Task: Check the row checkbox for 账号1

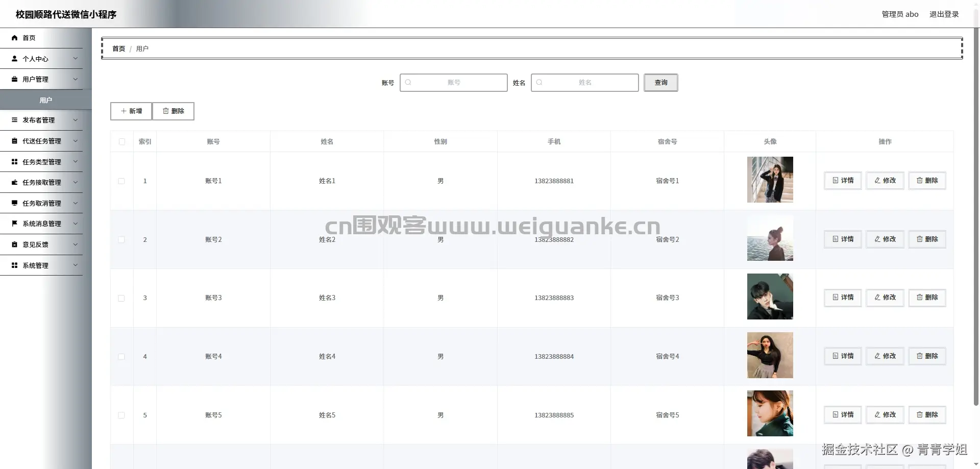Action: (121, 181)
